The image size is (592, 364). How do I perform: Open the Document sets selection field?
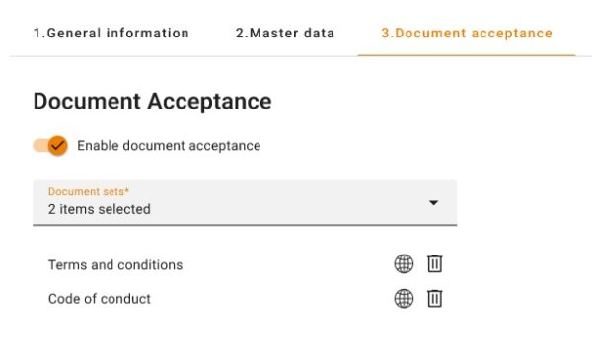click(x=245, y=203)
